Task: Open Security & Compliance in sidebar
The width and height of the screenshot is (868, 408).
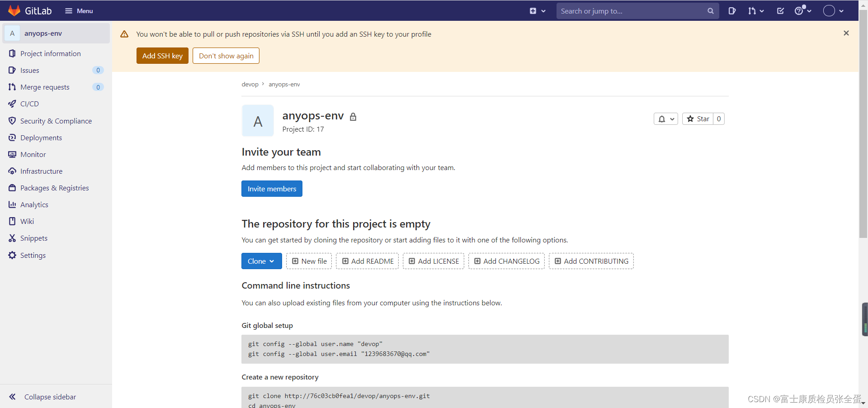Action: 56,121
